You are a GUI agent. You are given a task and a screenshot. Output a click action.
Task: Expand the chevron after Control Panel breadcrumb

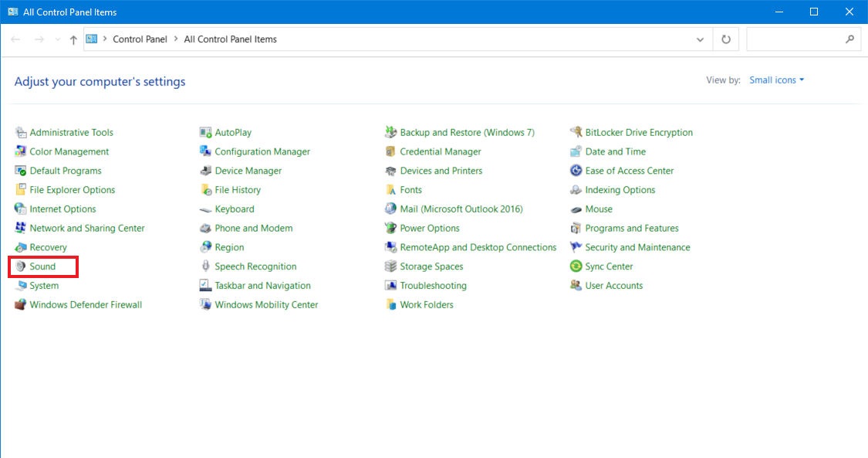pos(175,39)
